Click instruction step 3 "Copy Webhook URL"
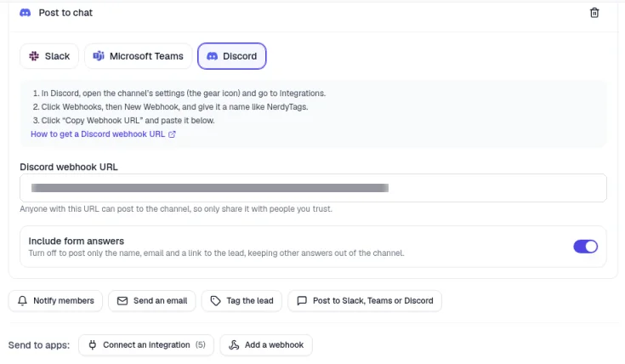 point(124,121)
